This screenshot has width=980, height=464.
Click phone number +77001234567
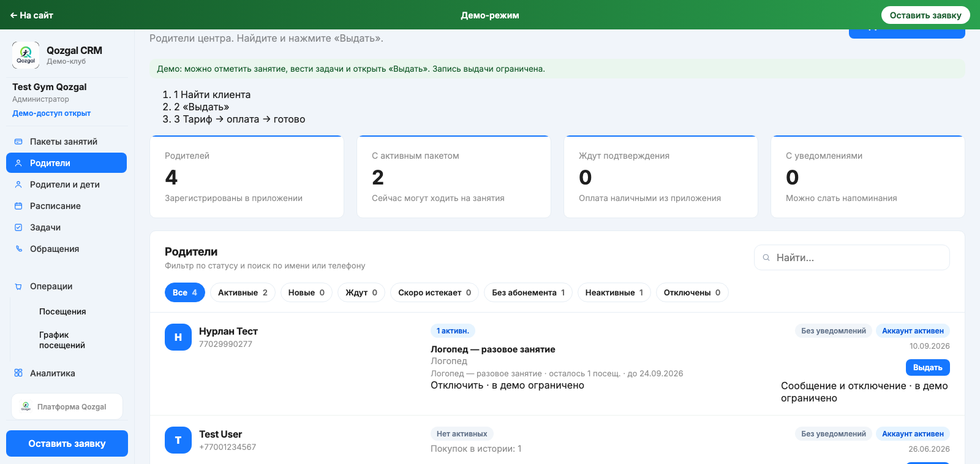coord(227,447)
